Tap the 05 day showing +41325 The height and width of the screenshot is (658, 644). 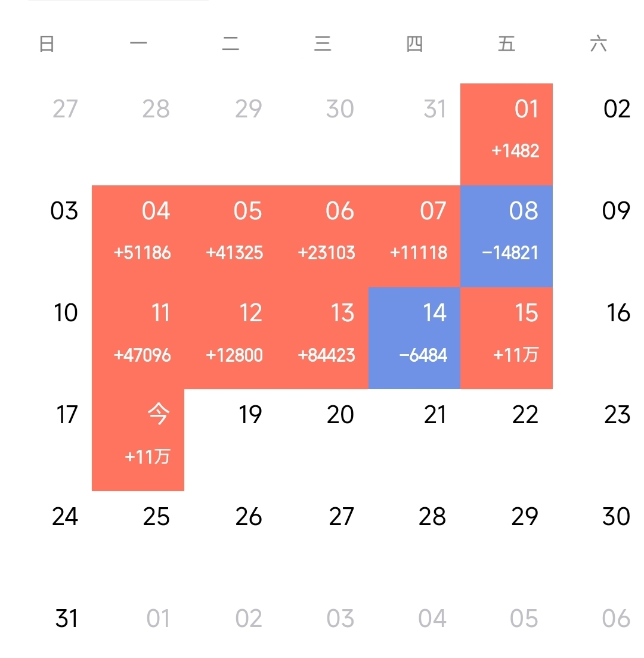(x=230, y=236)
